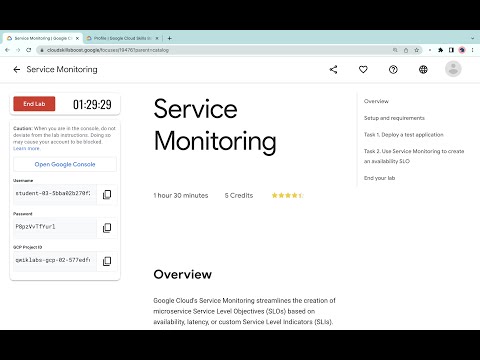Open the language globe icon
Screen dimensions: 480x360
423,69
